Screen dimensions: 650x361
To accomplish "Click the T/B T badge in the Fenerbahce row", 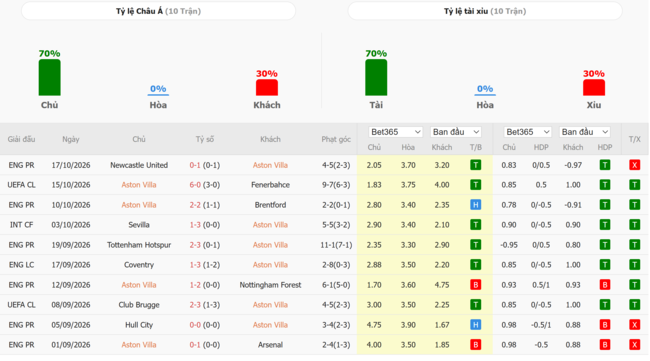I will [475, 185].
